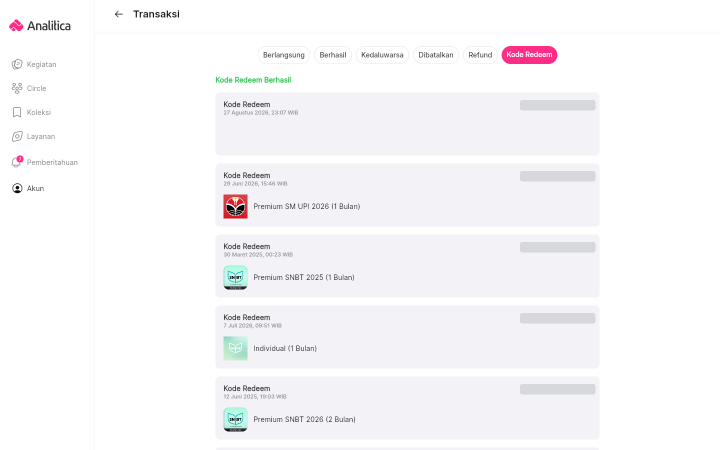Open Koleksi menu label
The height and width of the screenshot is (450, 720).
click(39, 112)
